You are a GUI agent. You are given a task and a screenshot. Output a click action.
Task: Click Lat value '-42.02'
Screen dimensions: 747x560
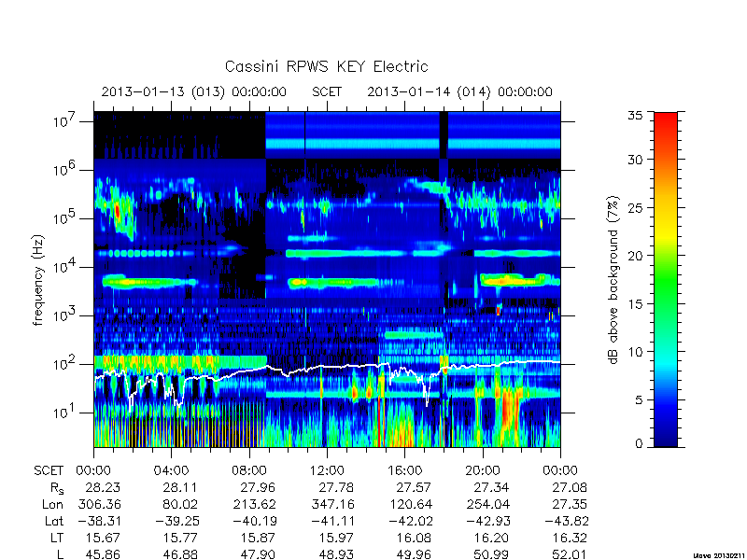click(x=409, y=521)
